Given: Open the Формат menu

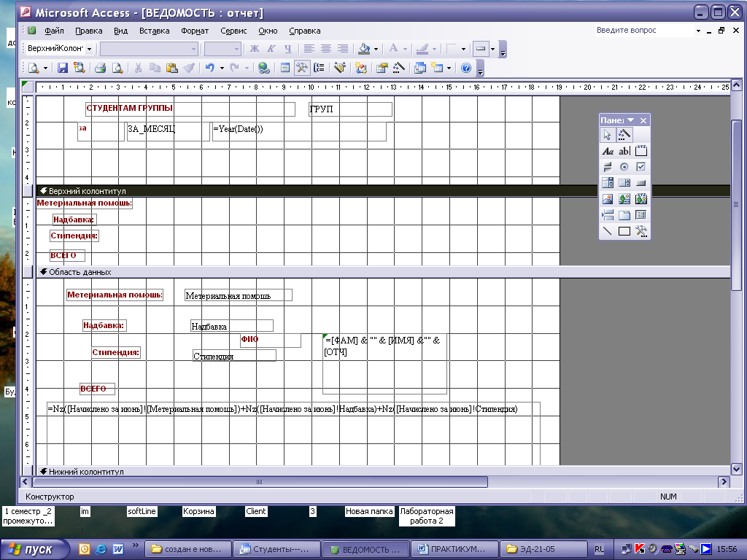Looking at the screenshot, I should pyautogui.click(x=195, y=31).
